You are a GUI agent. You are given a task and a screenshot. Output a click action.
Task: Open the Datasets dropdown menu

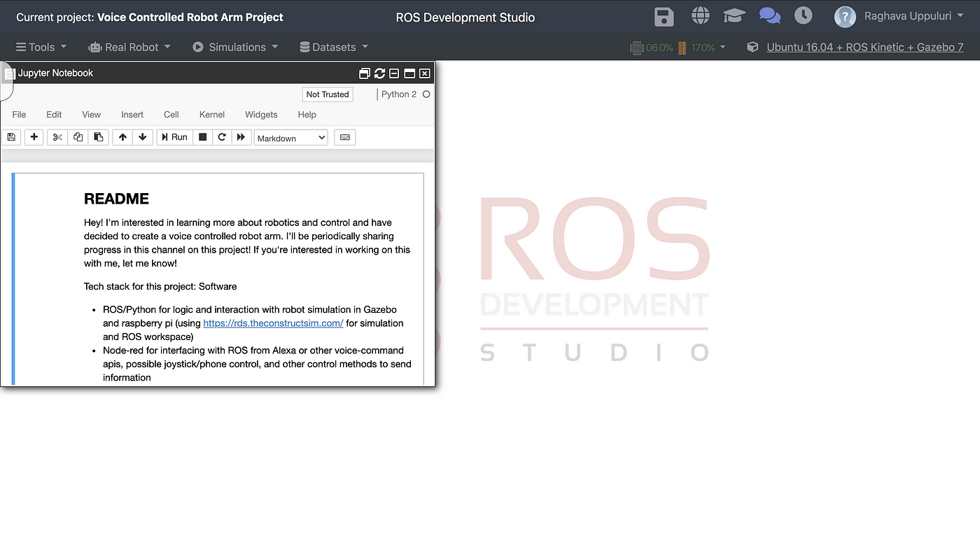334,47
